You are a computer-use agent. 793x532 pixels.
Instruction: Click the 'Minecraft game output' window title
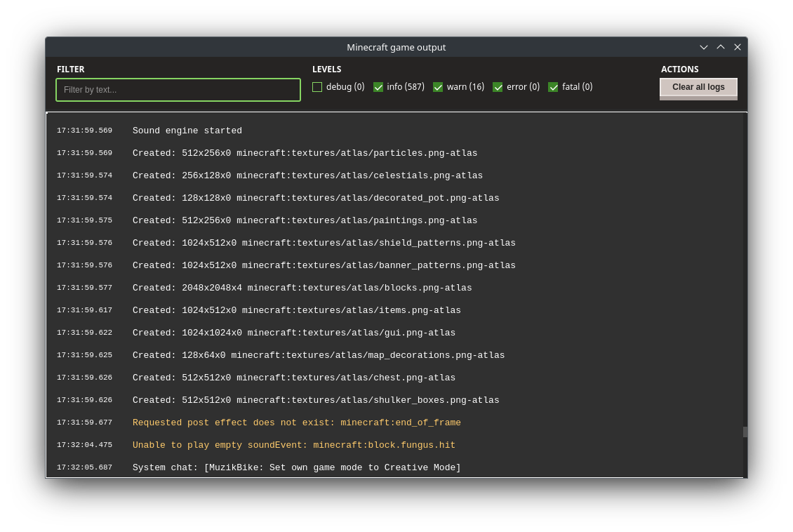tap(396, 47)
